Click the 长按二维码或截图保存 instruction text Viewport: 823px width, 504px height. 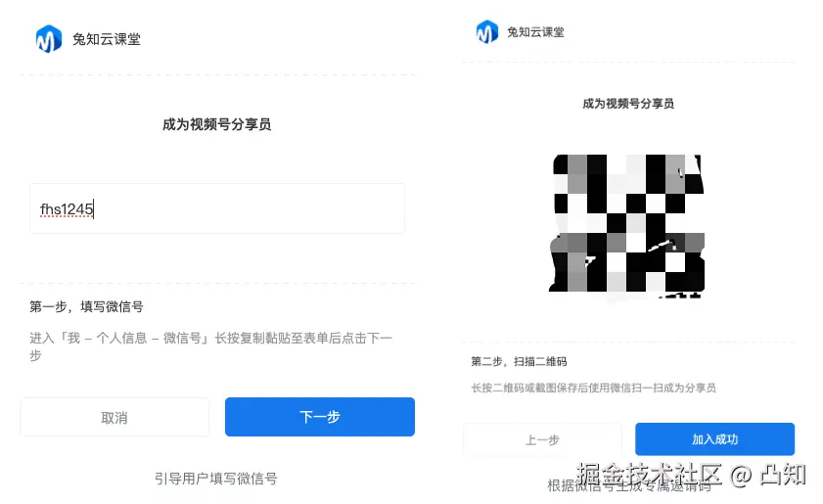(x=594, y=388)
